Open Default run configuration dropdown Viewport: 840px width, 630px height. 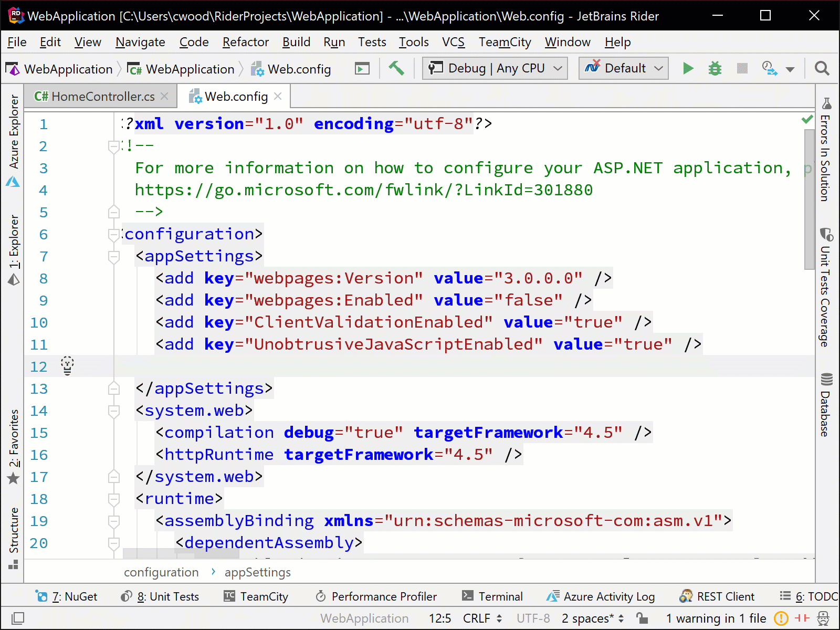pos(623,68)
